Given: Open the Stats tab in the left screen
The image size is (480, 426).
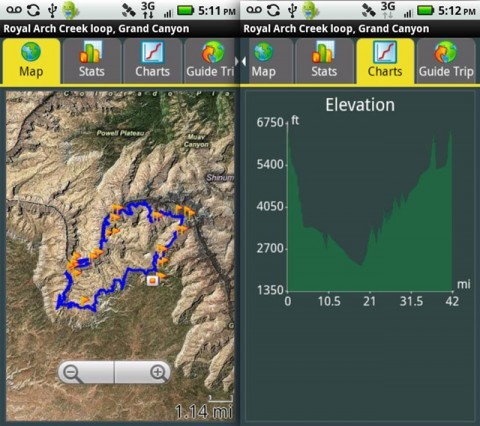Looking at the screenshot, I should point(92,61).
